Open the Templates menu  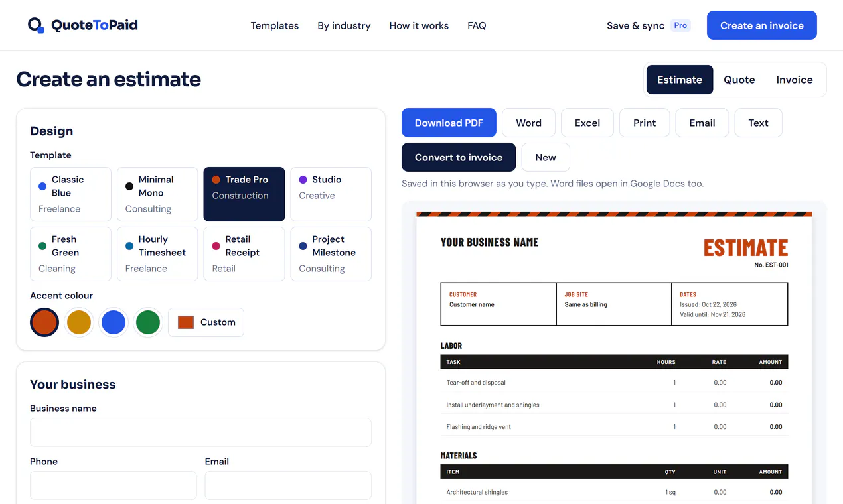pyautogui.click(x=275, y=25)
